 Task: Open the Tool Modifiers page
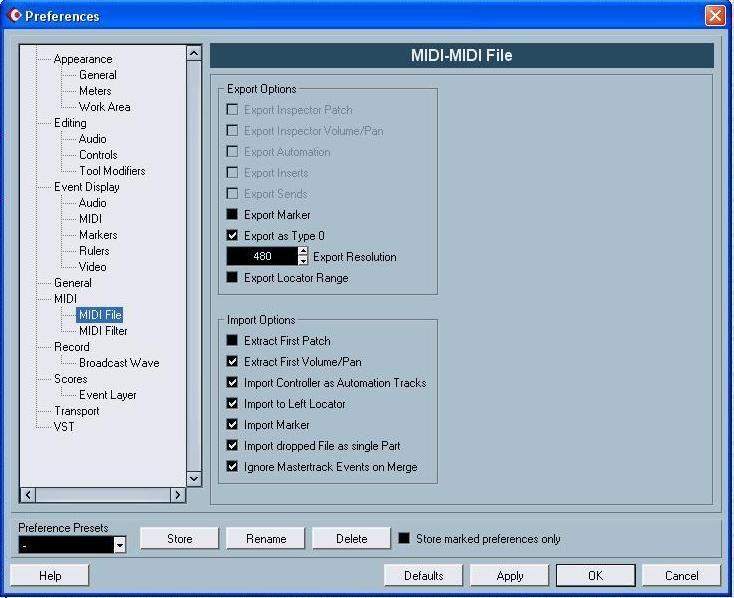click(112, 171)
